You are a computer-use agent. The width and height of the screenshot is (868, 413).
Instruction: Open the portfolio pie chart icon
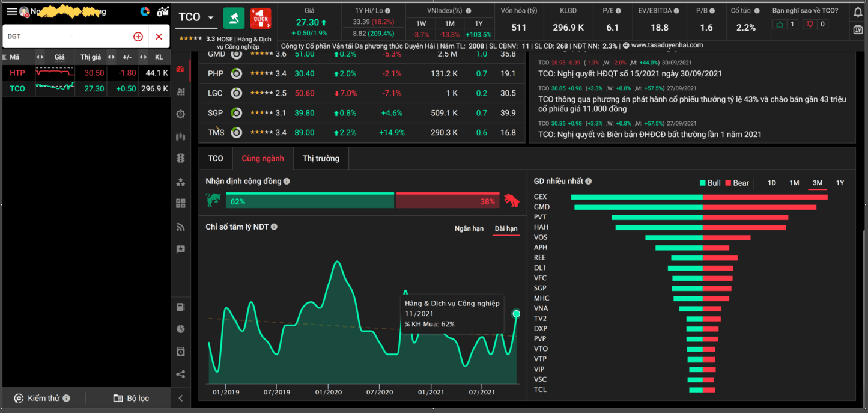pyautogui.click(x=145, y=11)
